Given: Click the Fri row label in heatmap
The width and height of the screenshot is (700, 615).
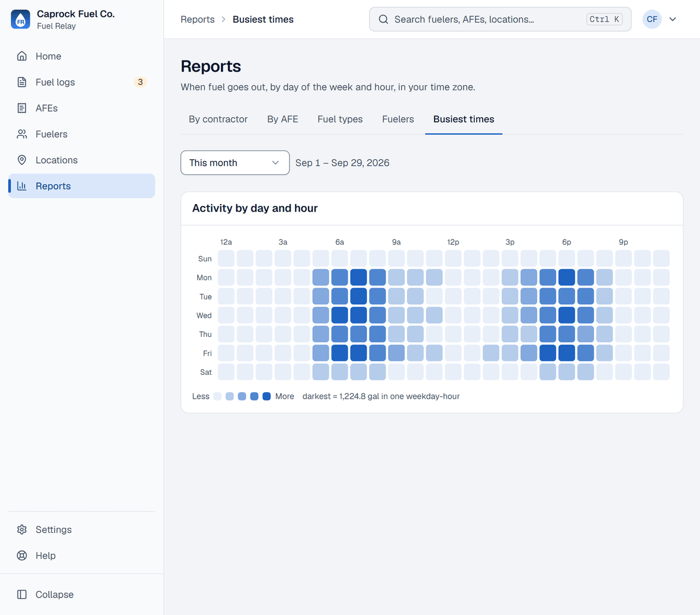Looking at the screenshot, I should click(x=207, y=353).
